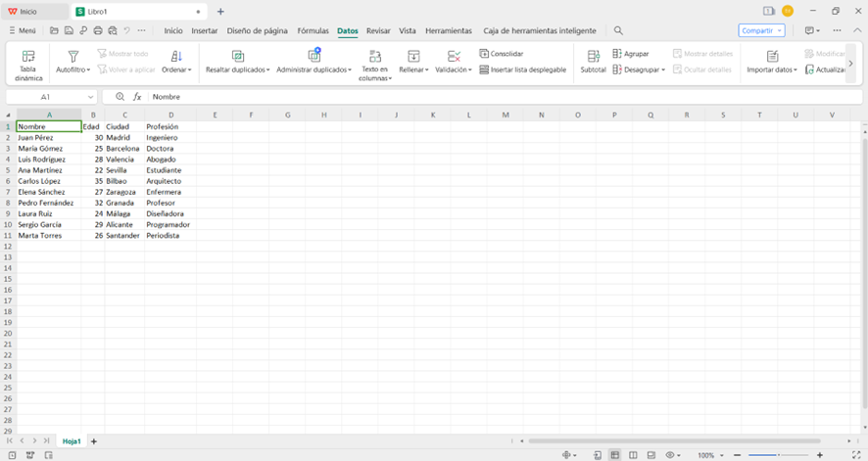The image size is (868, 461).
Task: Click the undo arrow icon
Action: 126,30
